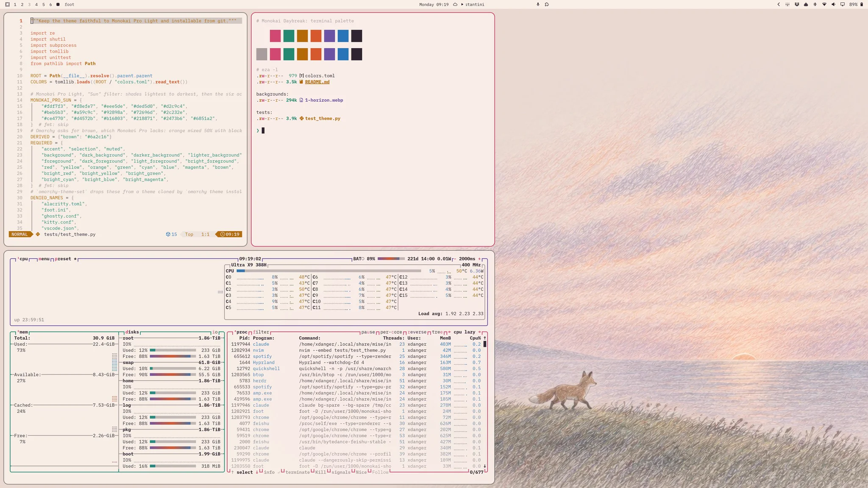This screenshot has width=868, height=488.
Task: Select blue swatch in second palette row
Action: coord(343,54)
